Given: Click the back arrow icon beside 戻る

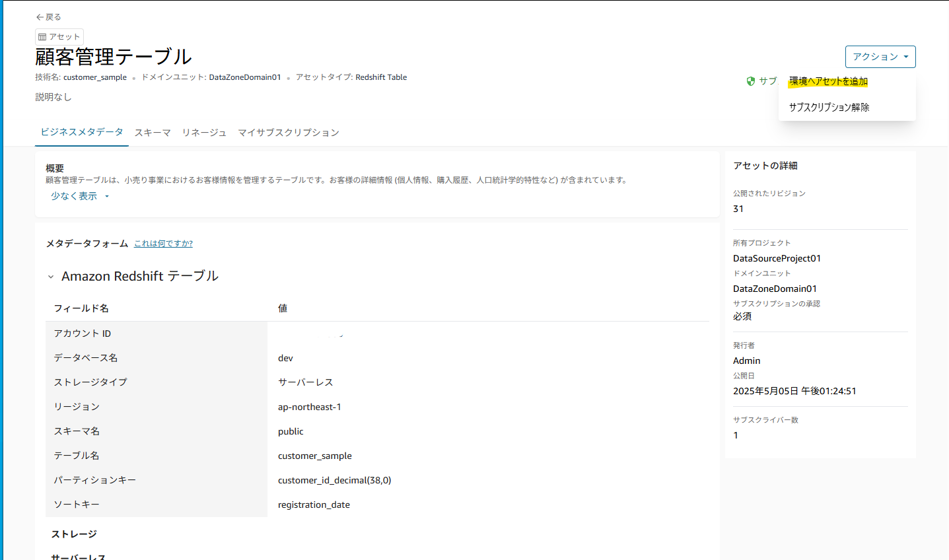Looking at the screenshot, I should click(x=38, y=17).
